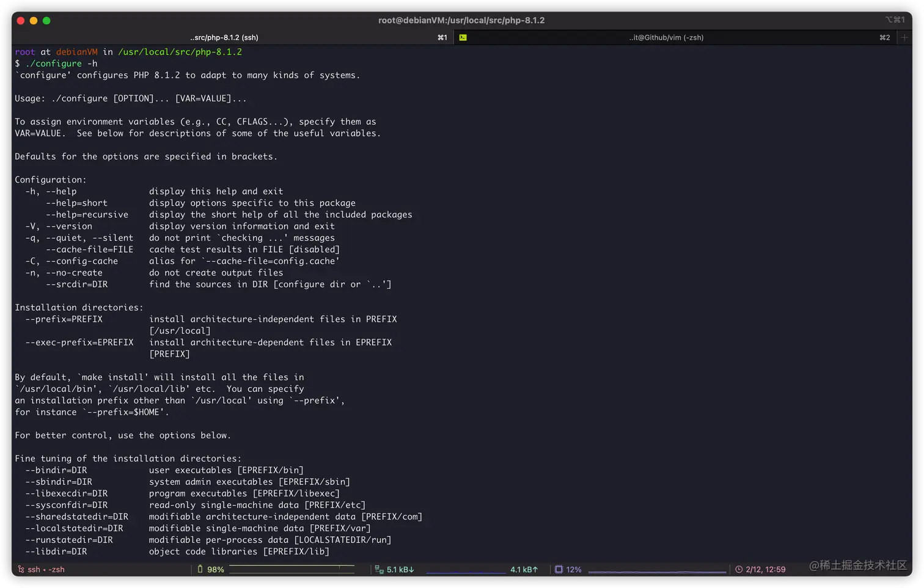Click the prompt path /usr/local/src/php-8.1.2
The height and width of the screenshot is (588, 924).
click(x=180, y=52)
